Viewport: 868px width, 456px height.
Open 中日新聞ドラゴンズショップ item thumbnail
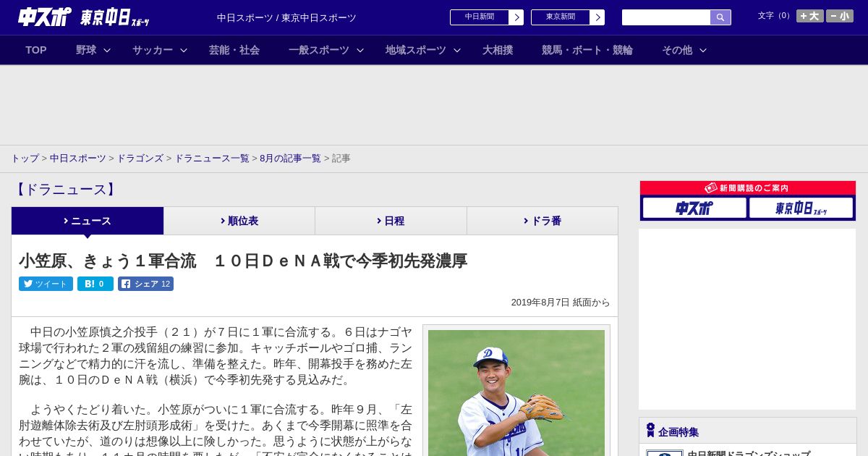[665, 452]
